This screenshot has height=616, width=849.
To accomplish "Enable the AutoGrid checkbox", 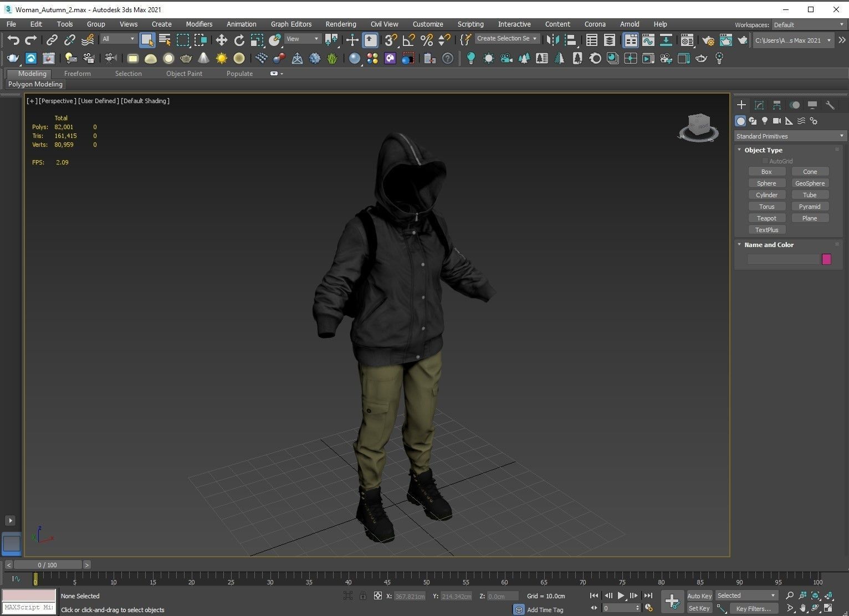I will (x=765, y=161).
